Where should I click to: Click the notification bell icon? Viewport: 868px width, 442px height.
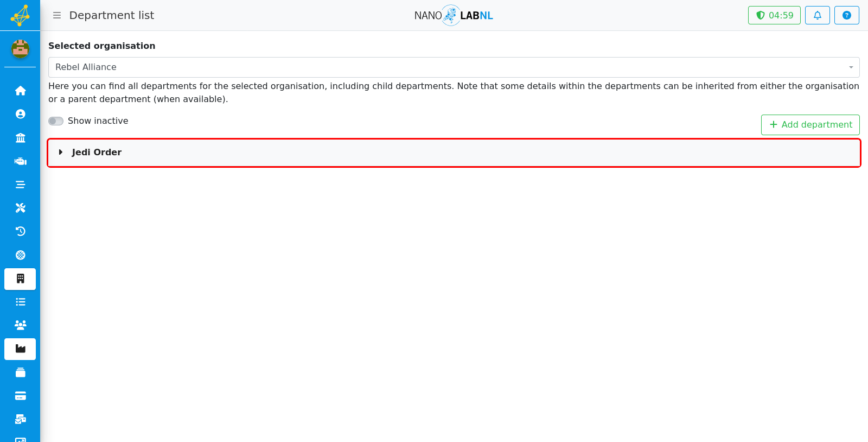coord(817,15)
